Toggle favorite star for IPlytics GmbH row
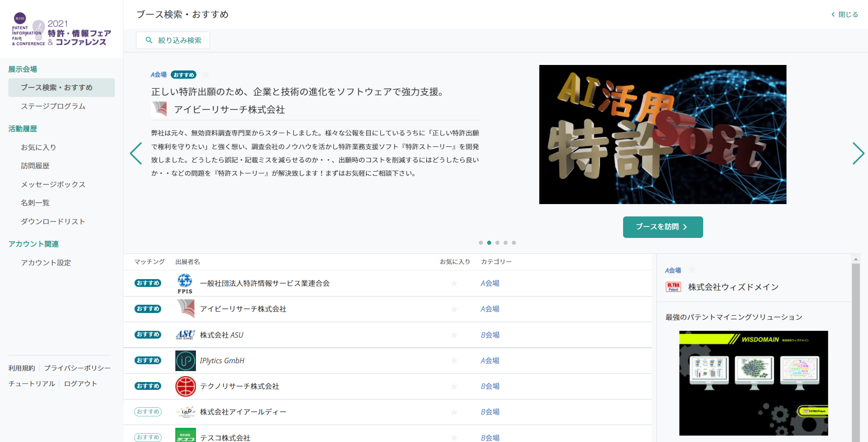 coord(454,361)
